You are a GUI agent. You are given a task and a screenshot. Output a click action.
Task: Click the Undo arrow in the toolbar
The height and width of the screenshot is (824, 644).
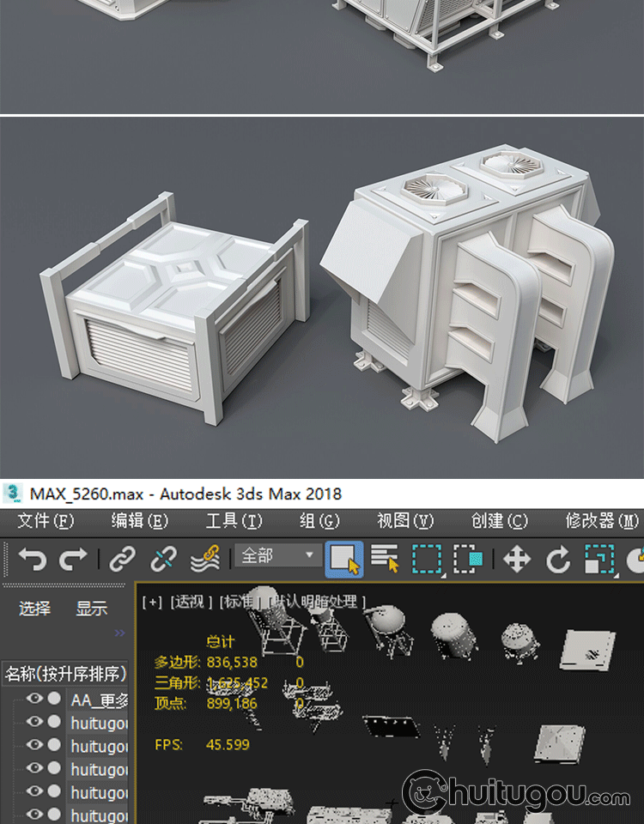pyautogui.click(x=31, y=560)
